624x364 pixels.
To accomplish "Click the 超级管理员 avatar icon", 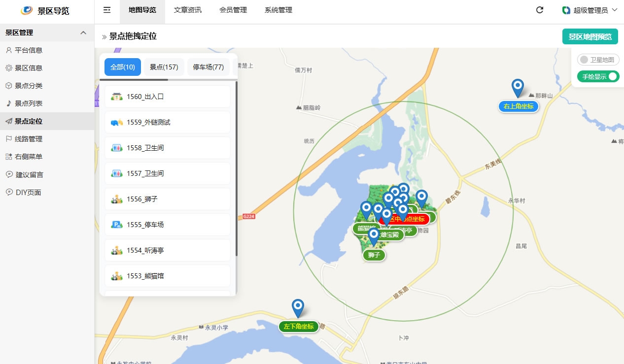I will point(566,10).
